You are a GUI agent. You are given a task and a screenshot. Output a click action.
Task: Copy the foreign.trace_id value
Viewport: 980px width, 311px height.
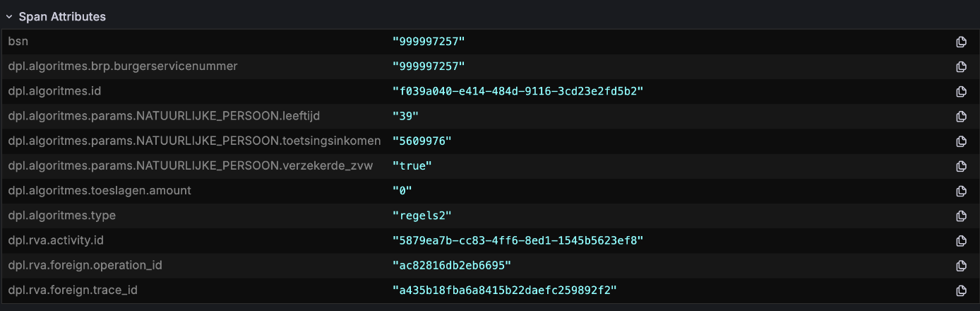click(x=960, y=291)
